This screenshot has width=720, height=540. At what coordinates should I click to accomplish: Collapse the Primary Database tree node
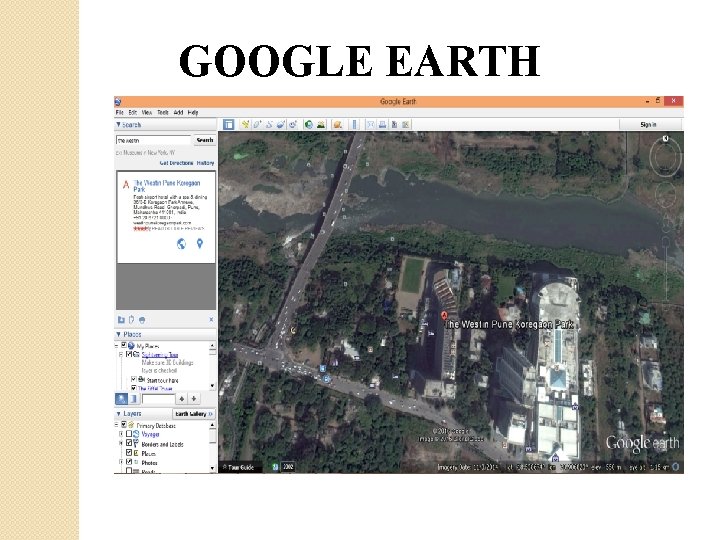point(117,425)
